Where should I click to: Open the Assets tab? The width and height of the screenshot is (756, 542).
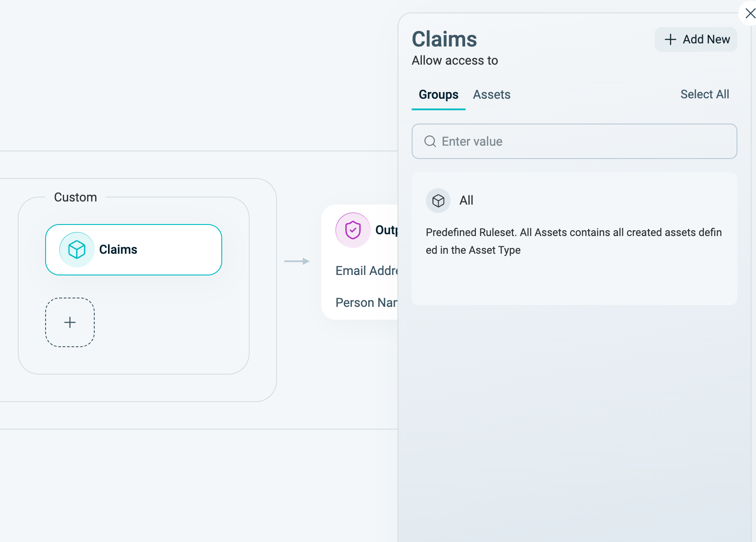(x=492, y=95)
